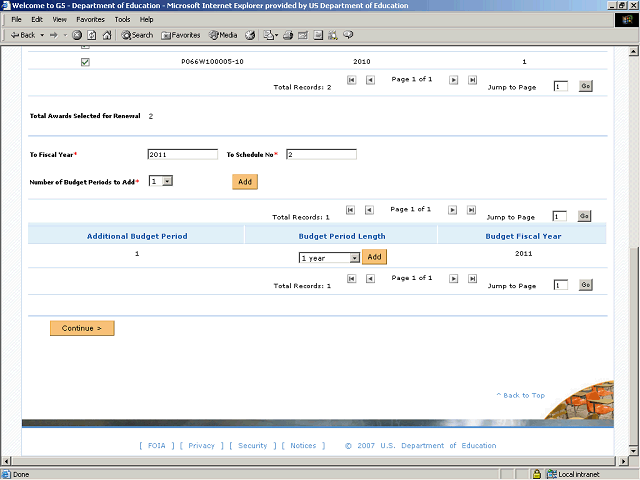Click the horizontal scrollbar right arrow
Viewport: 640px width, 480px height.
[x=623, y=461]
